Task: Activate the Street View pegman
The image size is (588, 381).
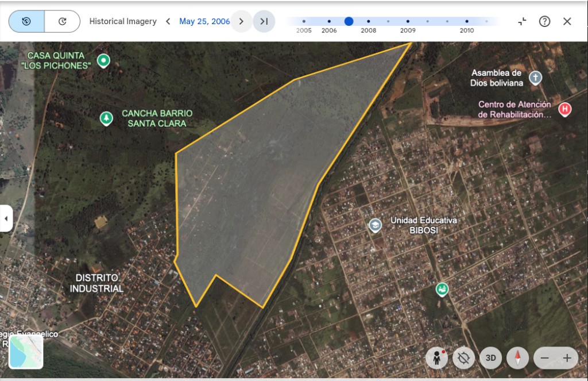Action: 436,358
